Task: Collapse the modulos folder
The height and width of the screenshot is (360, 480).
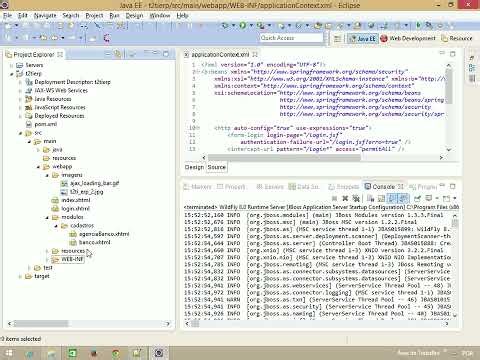Action: 47,217
